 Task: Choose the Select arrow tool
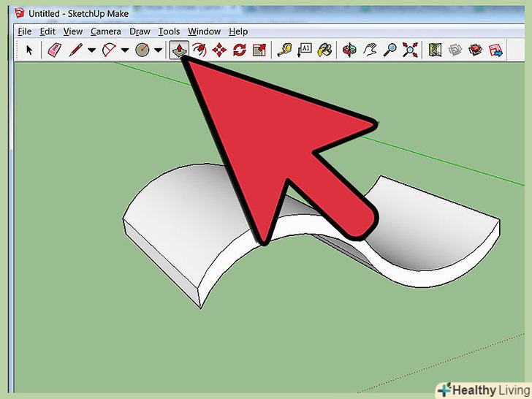29,50
